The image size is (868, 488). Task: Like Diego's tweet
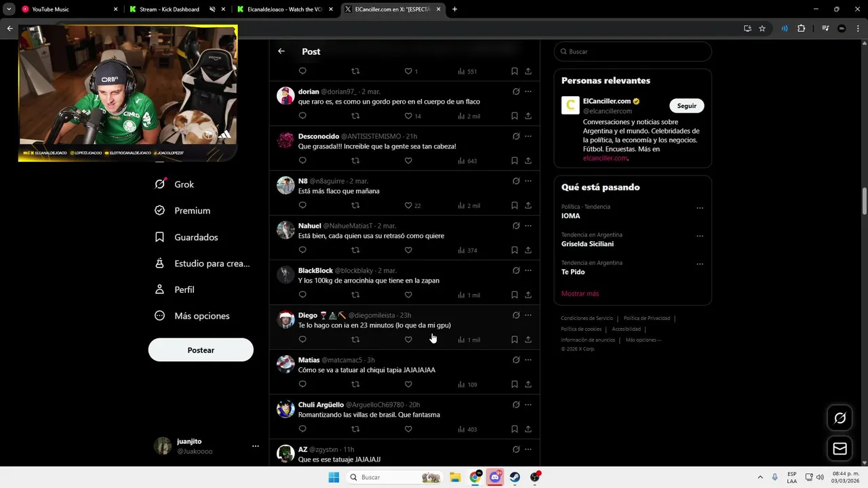[408, 340]
